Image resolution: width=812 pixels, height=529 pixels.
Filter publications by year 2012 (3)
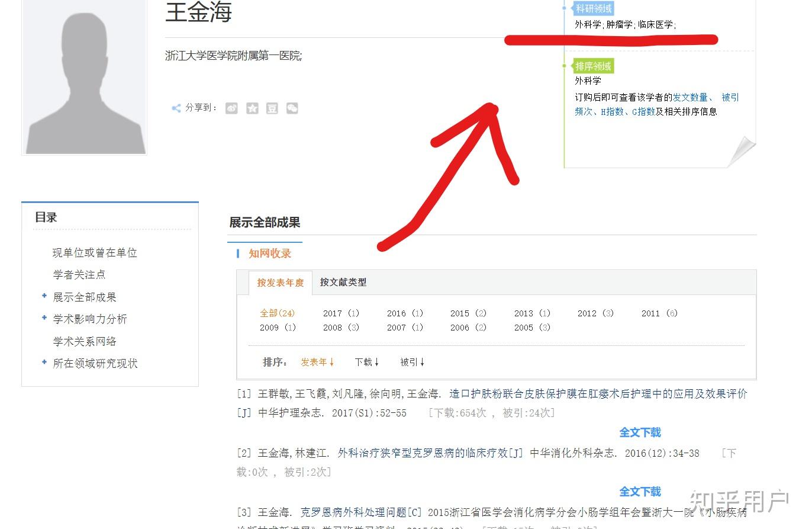[596, 313]
